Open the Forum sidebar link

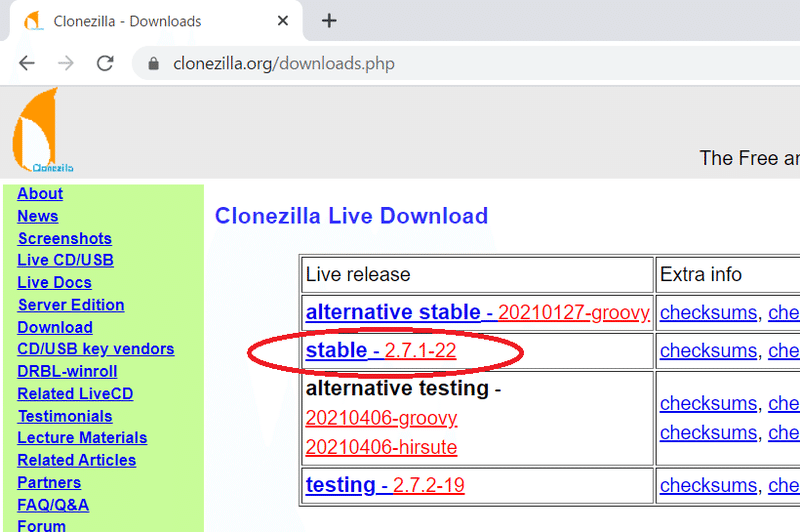(41, 525)
